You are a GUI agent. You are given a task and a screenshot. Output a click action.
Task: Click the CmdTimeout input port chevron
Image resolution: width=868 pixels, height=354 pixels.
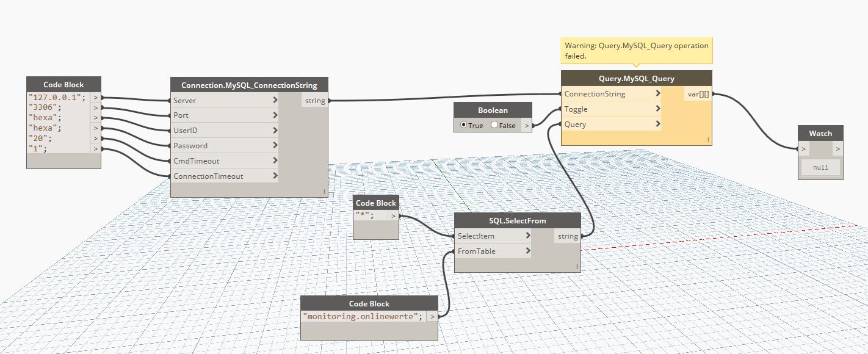[x=275, y=161]
